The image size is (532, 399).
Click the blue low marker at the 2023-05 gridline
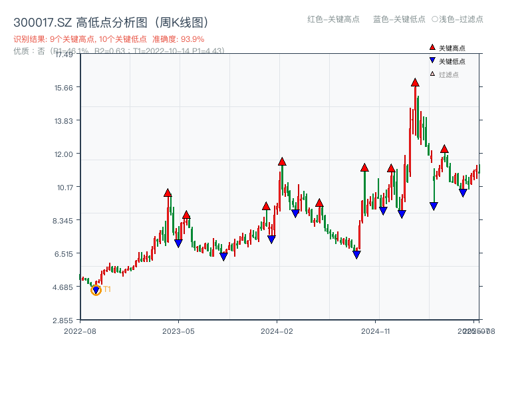coord(178,243)
